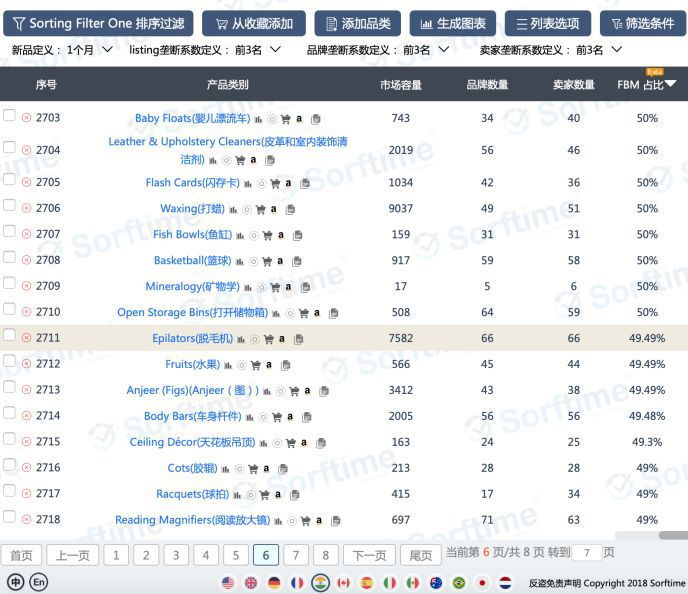Click the copy icon in Waxing row
Screen dimensions: 688x594
(290, 209)
